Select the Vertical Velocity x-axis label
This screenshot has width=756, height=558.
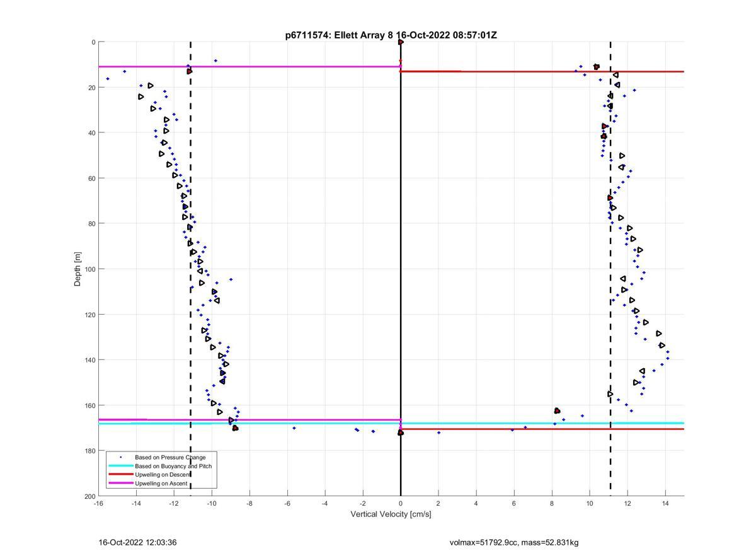coord(391,514)
